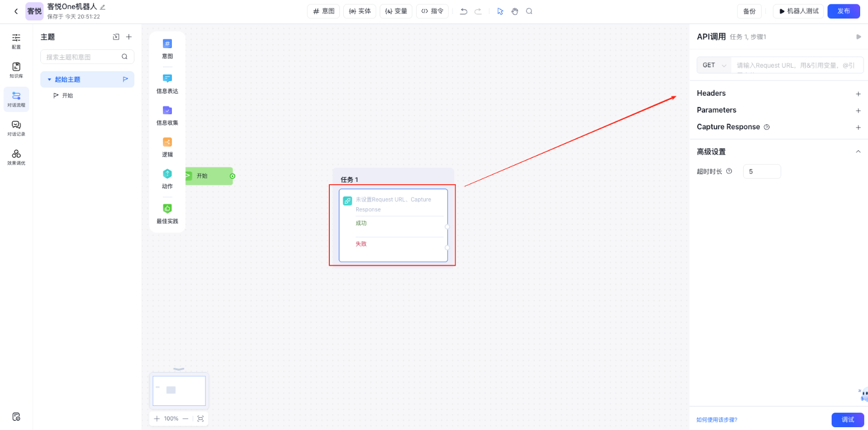Image resolution: width=868 pixels, height=430 pixels.
Task: Collapse the 高级设置 section
Action: point(858,152)
